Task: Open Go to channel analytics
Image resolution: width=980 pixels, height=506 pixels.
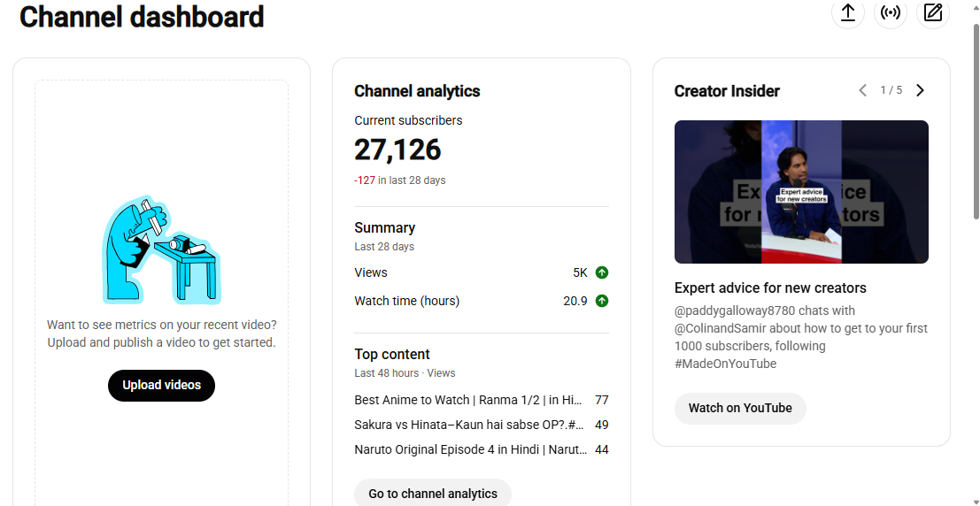Action: [x=433, y=493]
